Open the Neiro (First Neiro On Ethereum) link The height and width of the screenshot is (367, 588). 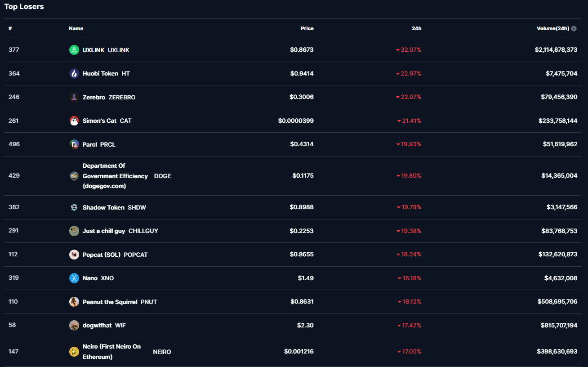[x=111, y=352]
